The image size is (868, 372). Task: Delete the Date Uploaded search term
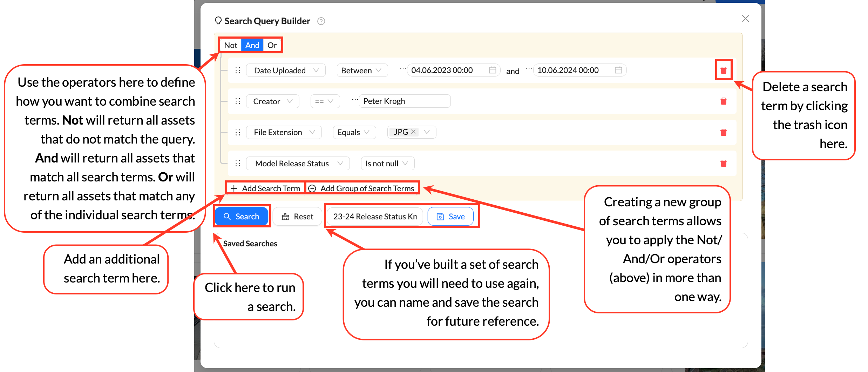tap(723, 70)
